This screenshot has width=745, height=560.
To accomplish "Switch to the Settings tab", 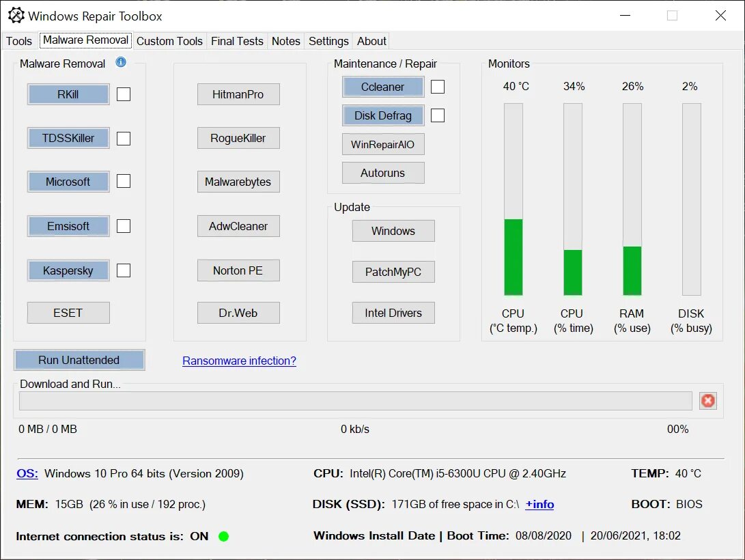I will click(328, 42).
